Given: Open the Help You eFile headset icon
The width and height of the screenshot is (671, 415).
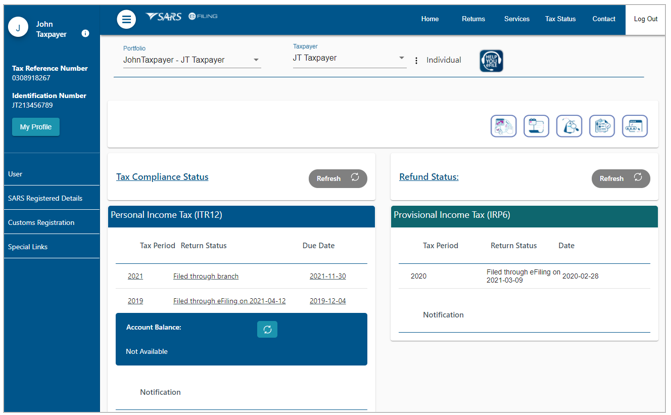Looking at the screenshot, I should pos(491,61).
